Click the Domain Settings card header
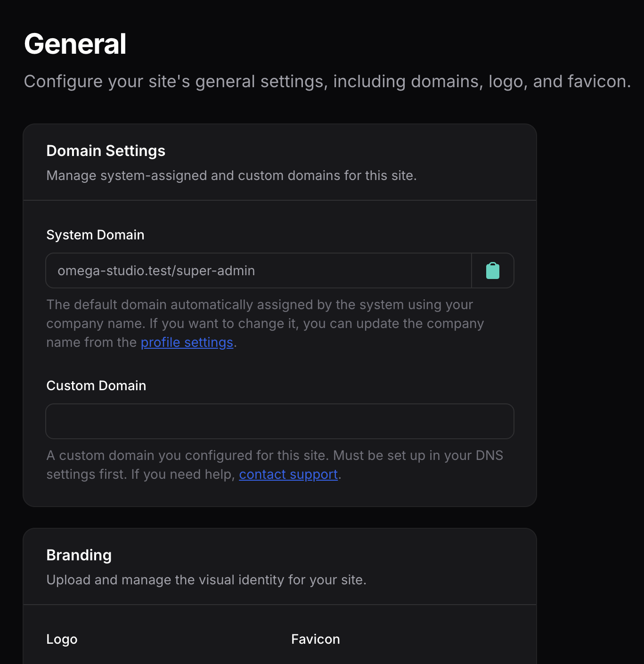This screenshot has width=644, height=664. point(106,150)
